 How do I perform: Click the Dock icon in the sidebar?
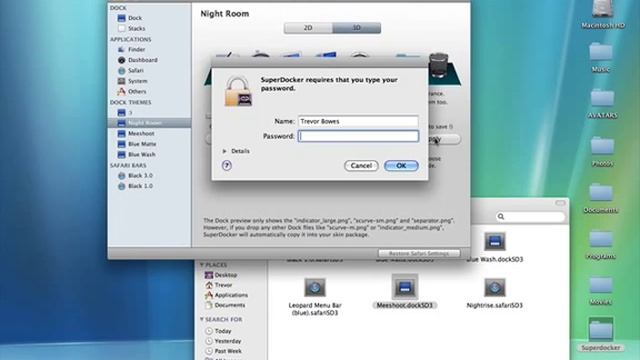[121, 18]
